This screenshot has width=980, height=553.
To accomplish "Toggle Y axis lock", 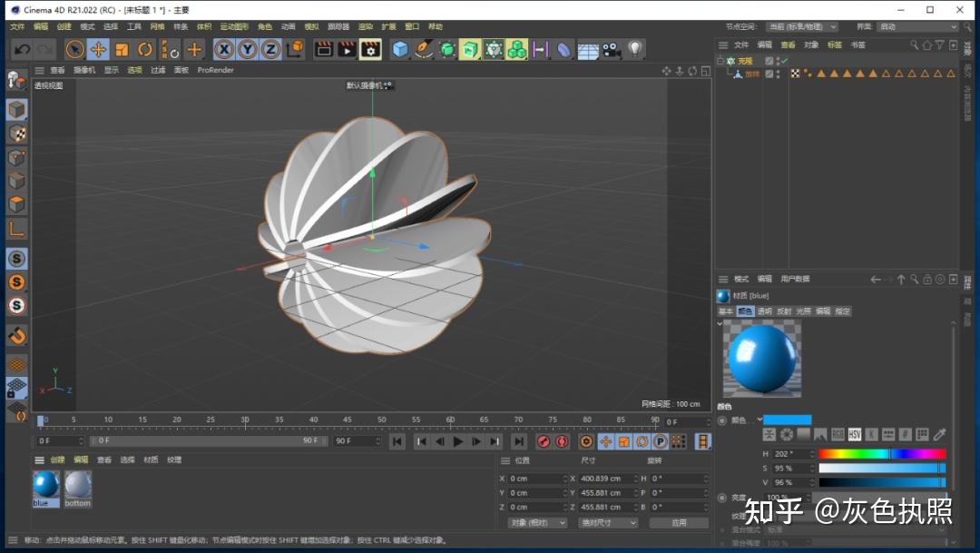I will [248, 49].
